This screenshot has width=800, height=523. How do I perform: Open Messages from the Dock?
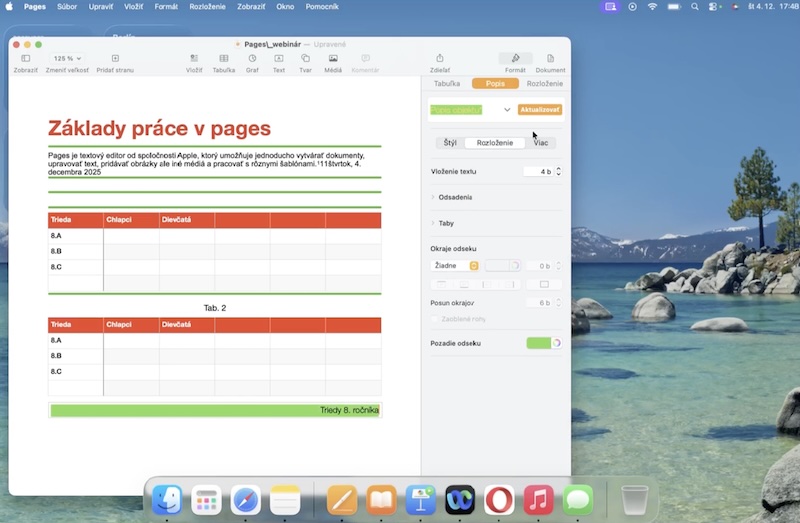click(578, 500)
